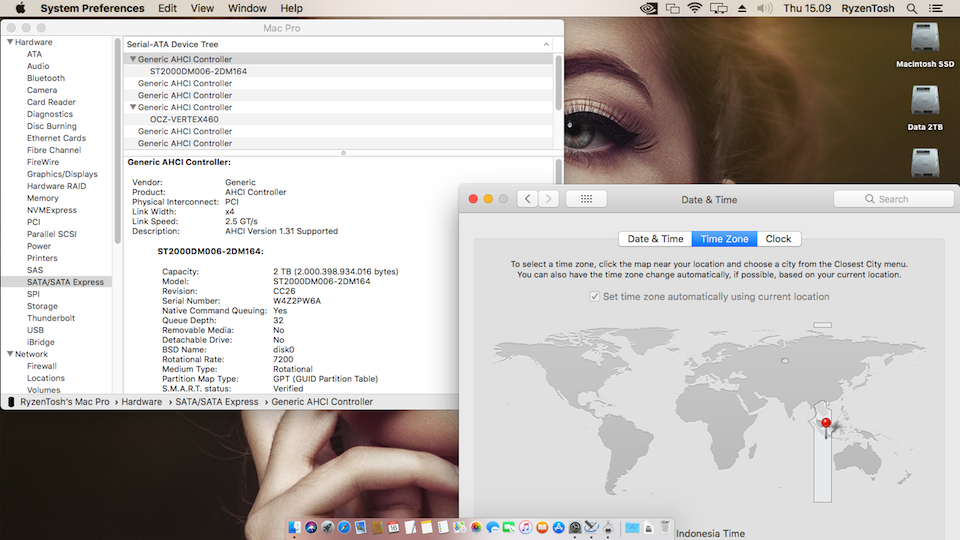The image size is (960, 540).
Task: Show all preferences grid button
Action: 586,199
